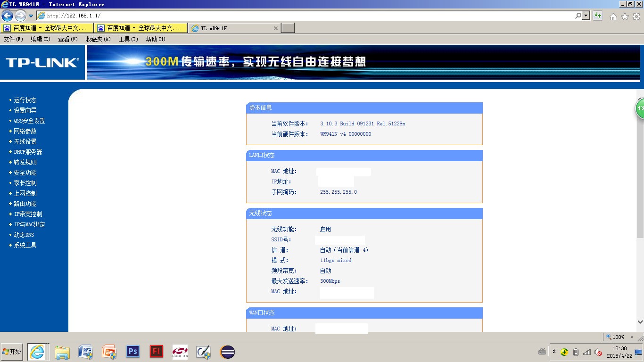Show hidden tray icons chevron
The height and width of the screenshot is (362, 644).
[x=554, y=352]
